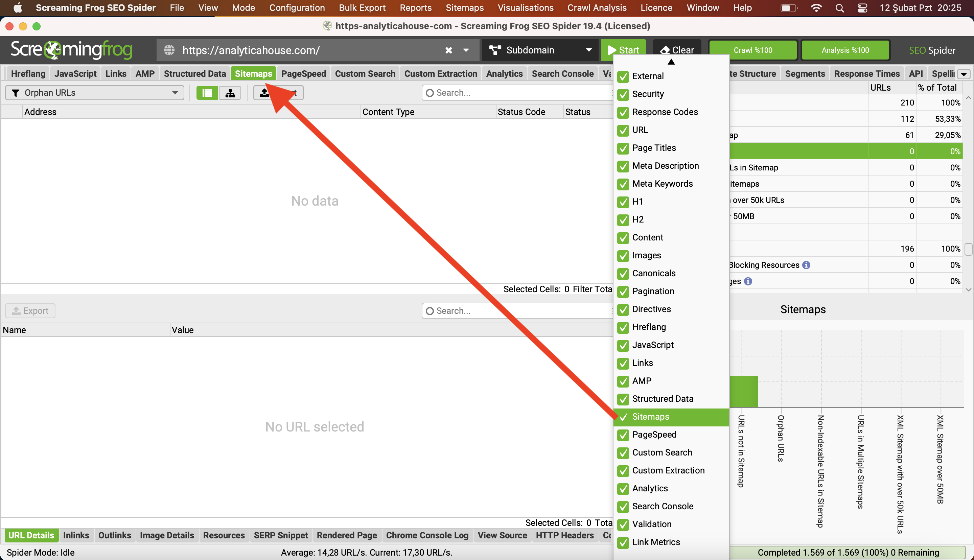Click the Screaming Frog logo
This screenshot has height=560, width=974.
point(71,50)
